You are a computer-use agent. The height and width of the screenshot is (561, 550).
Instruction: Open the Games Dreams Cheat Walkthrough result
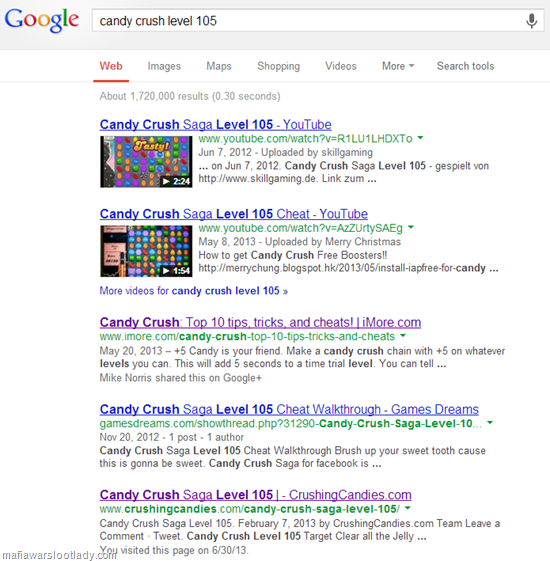click(289, 409)
